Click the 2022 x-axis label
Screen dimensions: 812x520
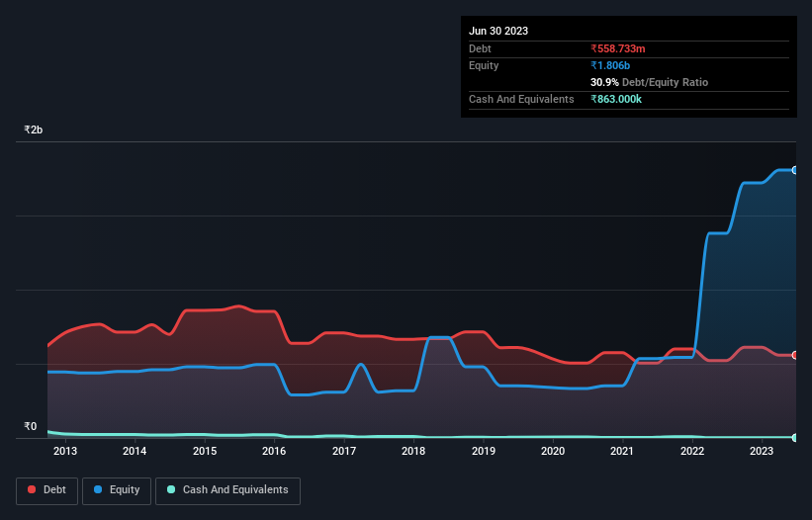pyautogui.click(x=692, y=451)
